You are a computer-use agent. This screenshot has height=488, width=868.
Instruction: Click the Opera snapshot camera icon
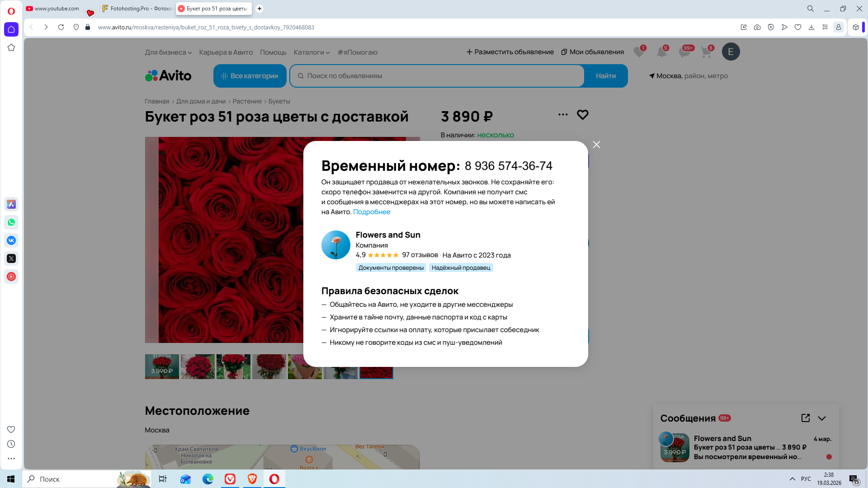tap(757, 27)
